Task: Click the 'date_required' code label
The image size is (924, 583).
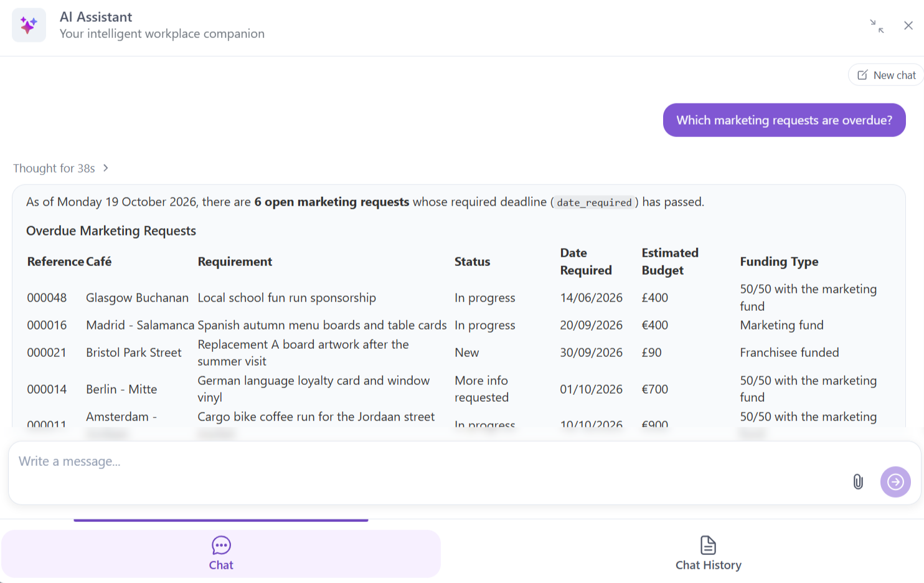Action: [x=594, y=202]
